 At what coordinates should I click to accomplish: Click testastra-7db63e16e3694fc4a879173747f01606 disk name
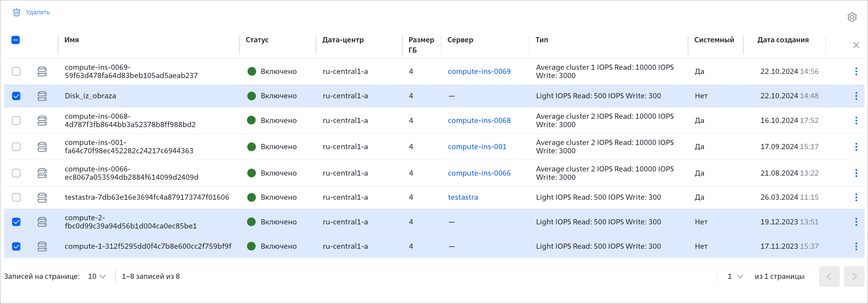tap(147, 197)
